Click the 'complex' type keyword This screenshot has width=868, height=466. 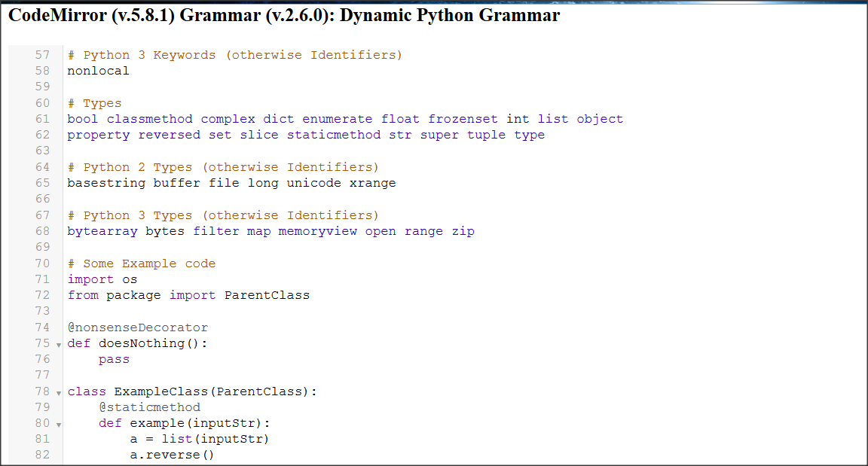(x=228, y=120)
